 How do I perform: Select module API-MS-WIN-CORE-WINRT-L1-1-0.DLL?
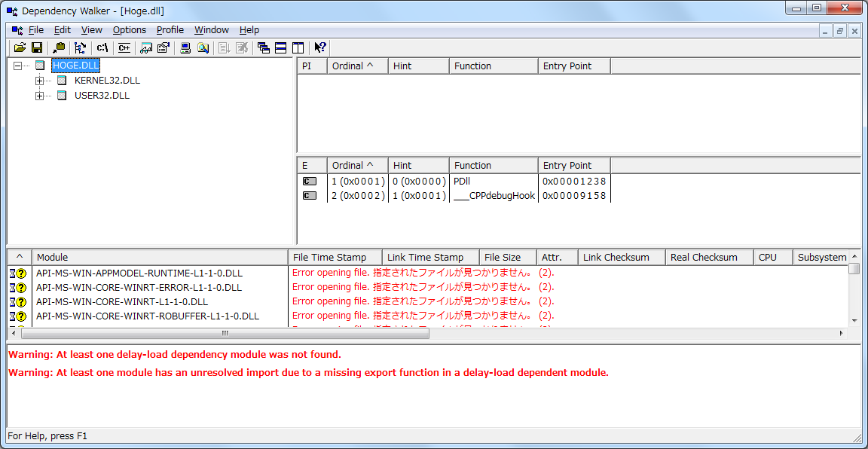122,302
